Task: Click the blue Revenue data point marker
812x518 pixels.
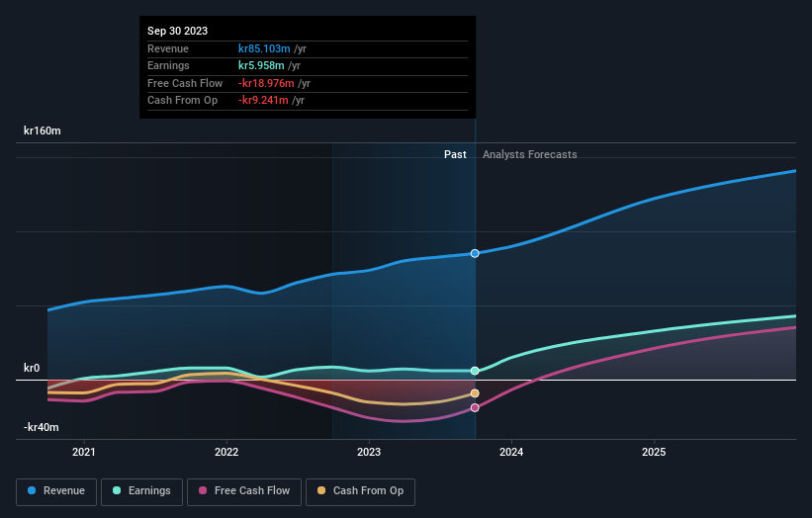Action: [x=475, y=253]
